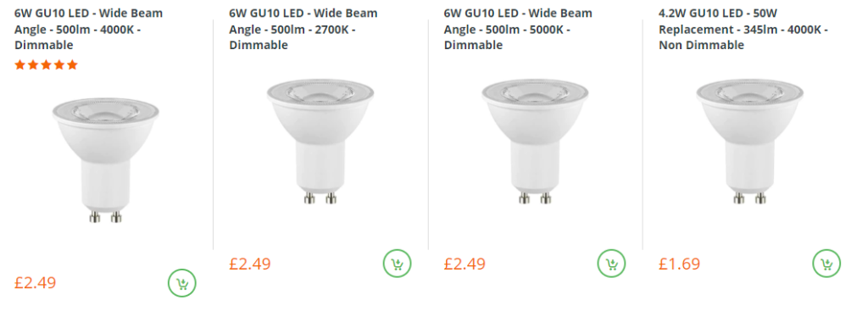
Task: Add the 4.2W non-dimmable GU10 to cart
Action: [x=826, y=264]
